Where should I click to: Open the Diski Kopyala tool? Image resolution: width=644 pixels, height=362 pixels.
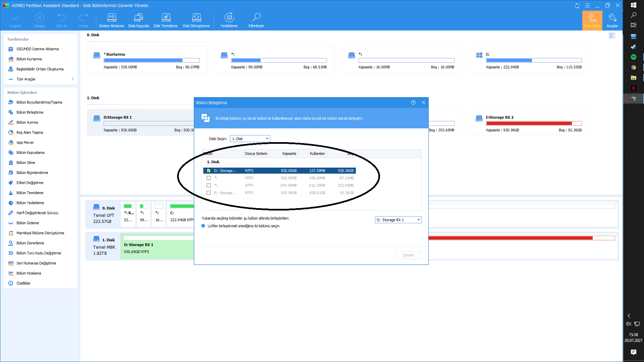tap(138, 17)
